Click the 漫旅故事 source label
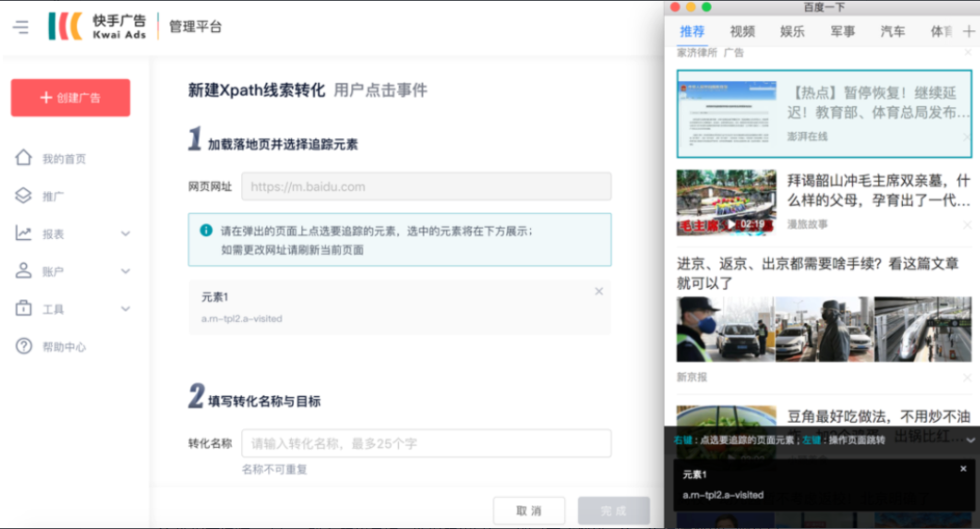 click(807, 224)
